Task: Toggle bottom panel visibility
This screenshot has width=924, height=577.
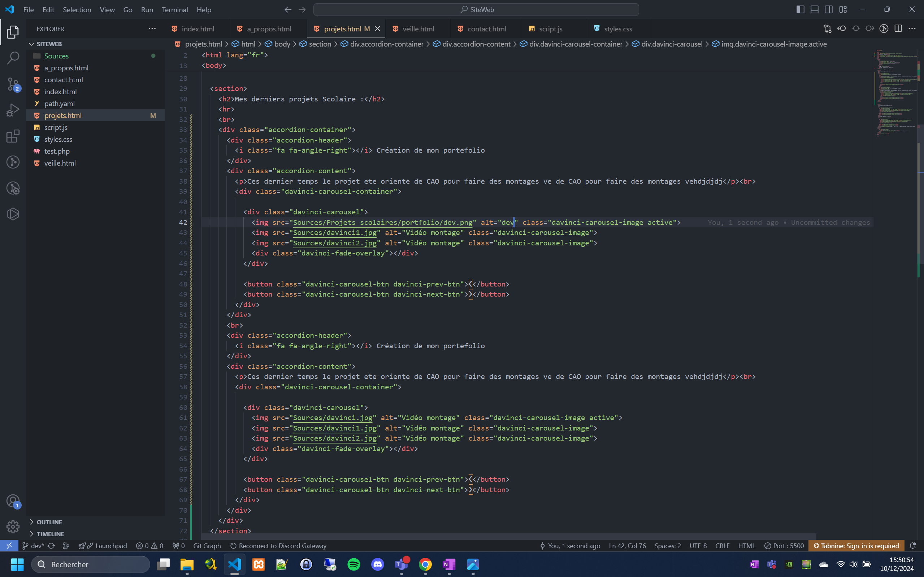Action: 815,9
